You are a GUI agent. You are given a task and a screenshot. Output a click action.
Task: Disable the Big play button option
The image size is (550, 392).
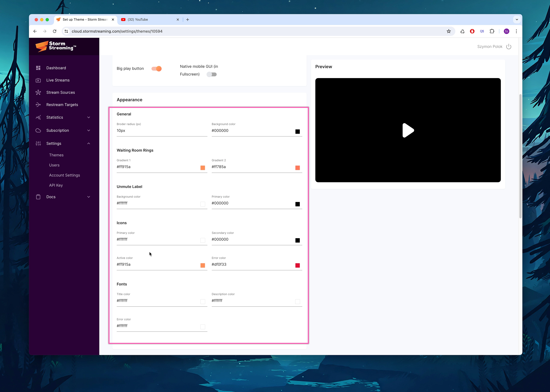click(157, 69)
